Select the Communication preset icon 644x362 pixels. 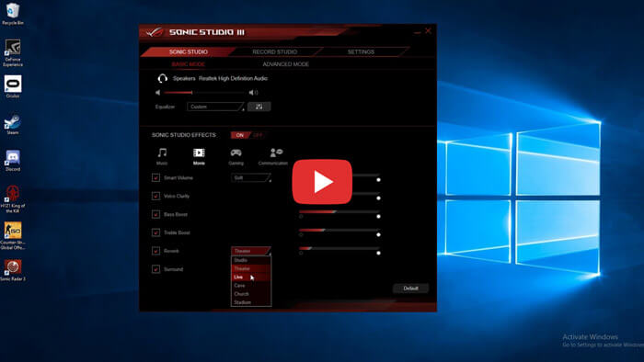pyautogui.click(x=276, y=153)
